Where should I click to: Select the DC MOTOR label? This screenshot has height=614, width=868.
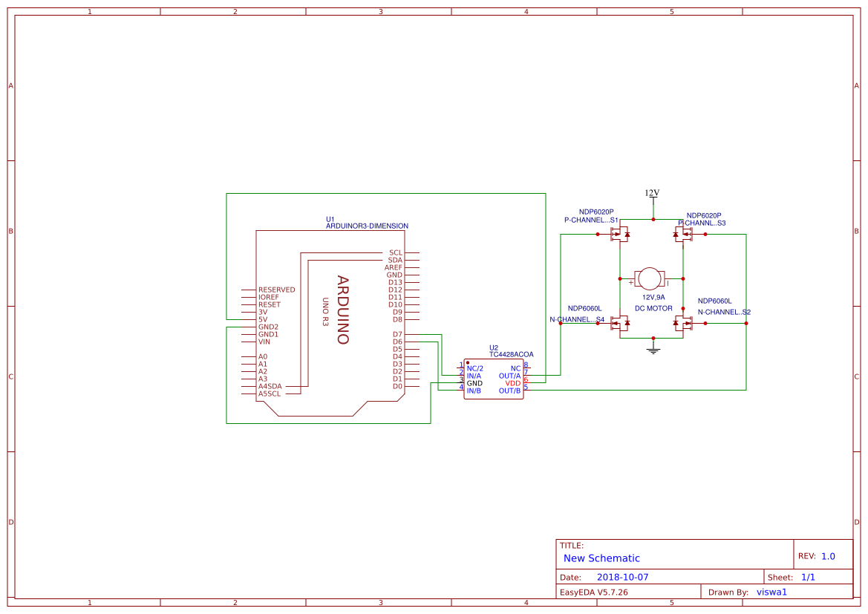point(653,308)
